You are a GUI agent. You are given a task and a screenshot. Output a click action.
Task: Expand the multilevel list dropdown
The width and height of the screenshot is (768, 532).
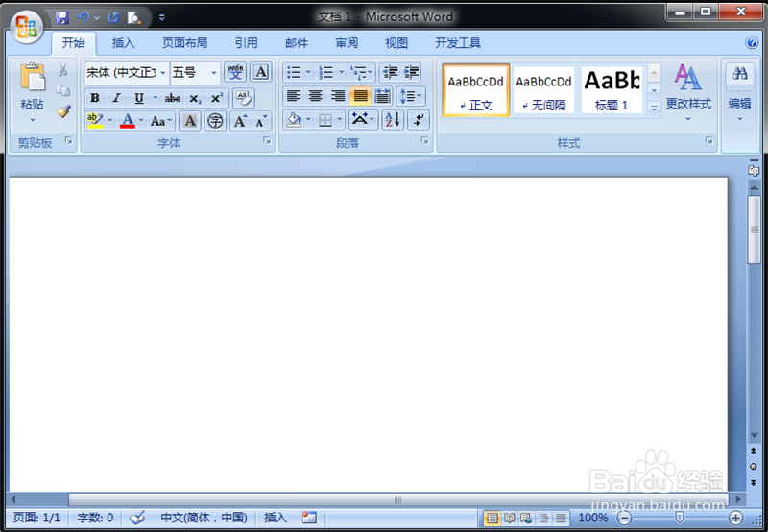pos(370,72)
